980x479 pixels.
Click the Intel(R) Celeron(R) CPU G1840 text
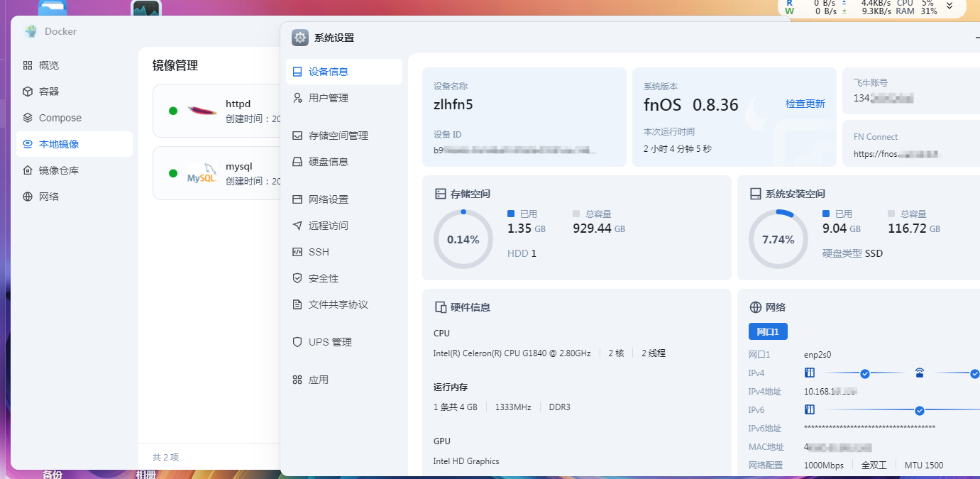pos(512,353)
